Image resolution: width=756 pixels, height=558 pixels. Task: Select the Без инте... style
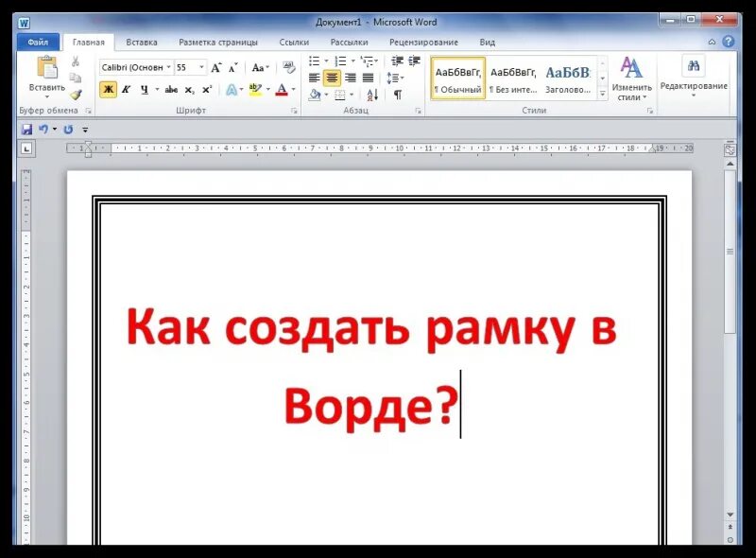point(512,78)
